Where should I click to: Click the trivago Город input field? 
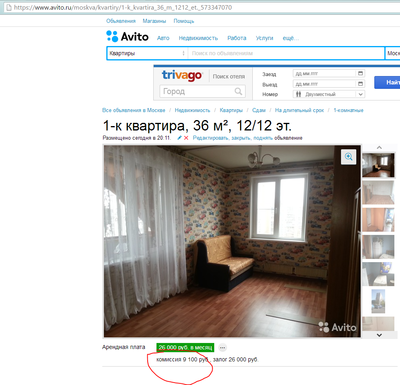pyautogui.click(x=203, y=91)
